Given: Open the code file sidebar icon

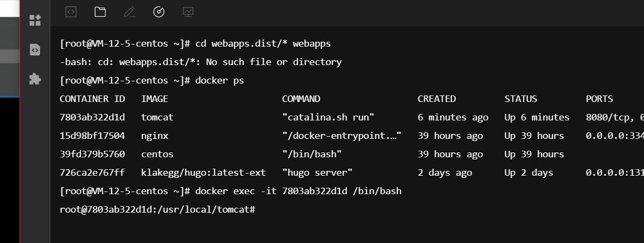Looking at the screenshot, I should [35, 50].
